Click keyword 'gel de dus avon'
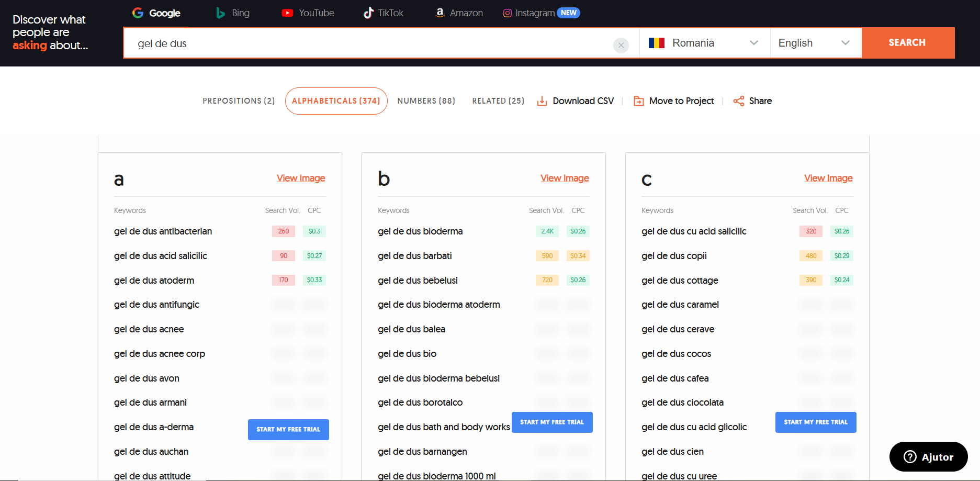 click(147, 378)
